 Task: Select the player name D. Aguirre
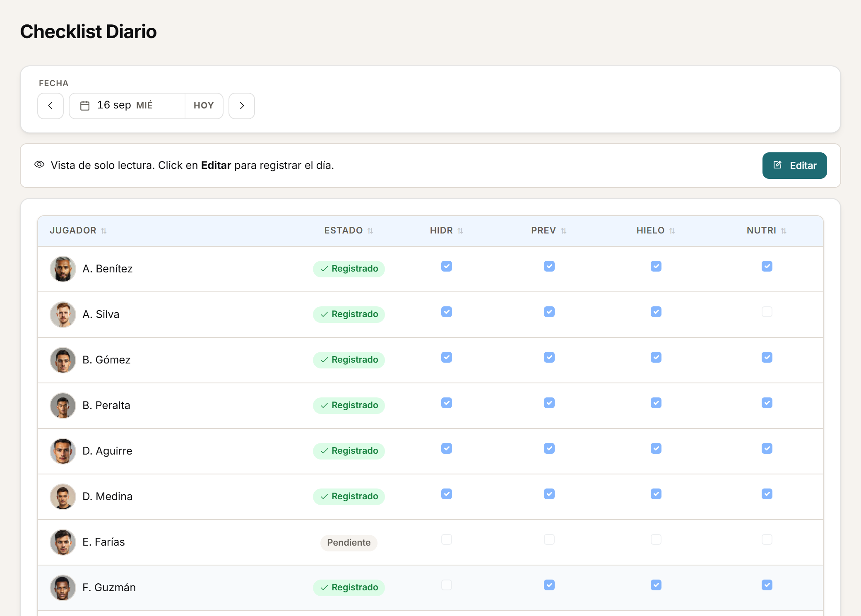pyautogui.click(x=108, y=451)
